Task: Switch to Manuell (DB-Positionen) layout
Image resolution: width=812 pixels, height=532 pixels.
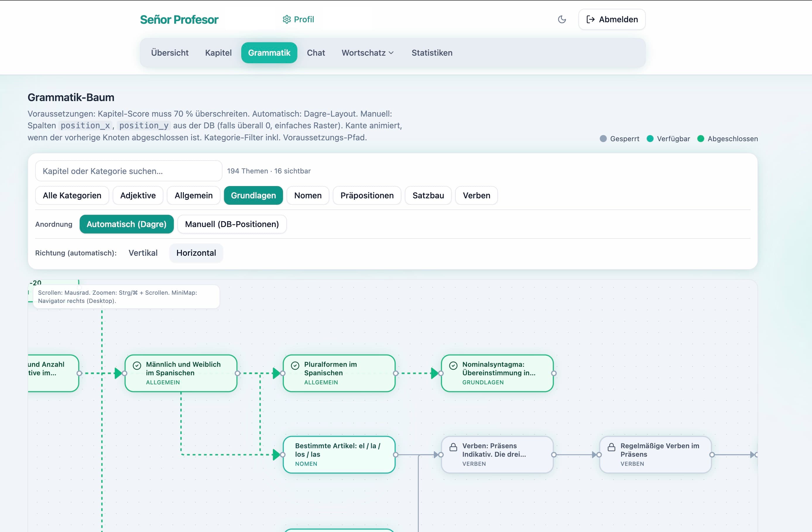Action: (x=232, y=224)
